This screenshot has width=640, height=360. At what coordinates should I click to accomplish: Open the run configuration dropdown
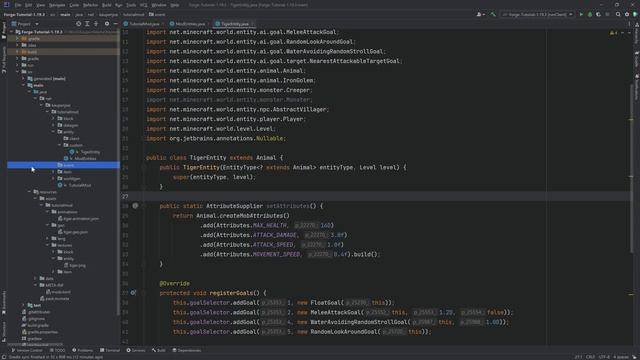538,14
